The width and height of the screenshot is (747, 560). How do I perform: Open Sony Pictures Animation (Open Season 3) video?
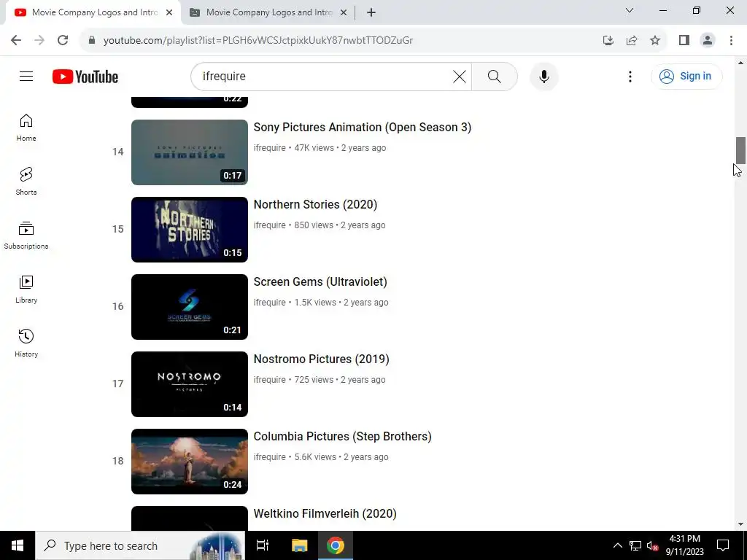pos(362,127)
